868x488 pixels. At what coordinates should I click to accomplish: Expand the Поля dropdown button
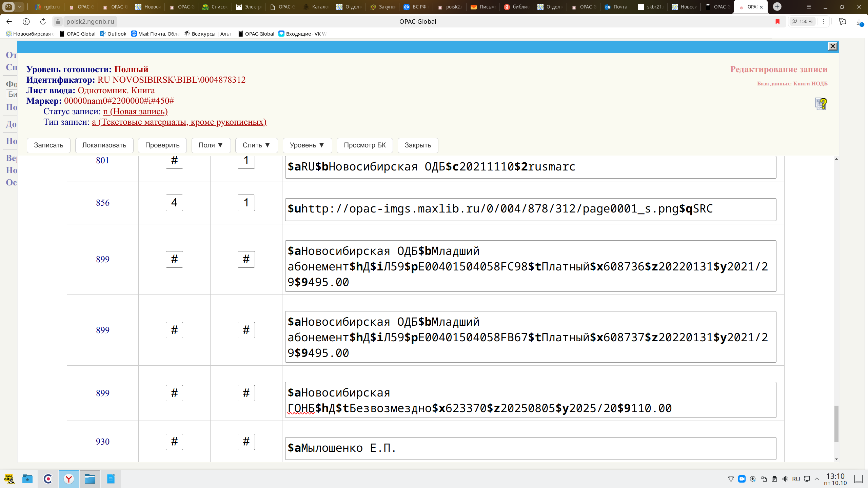[x=211, y=145]
